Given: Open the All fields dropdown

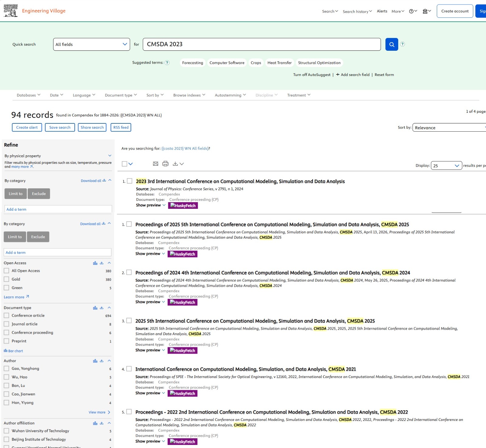Looking at the screenshot, I should (91, 44).
